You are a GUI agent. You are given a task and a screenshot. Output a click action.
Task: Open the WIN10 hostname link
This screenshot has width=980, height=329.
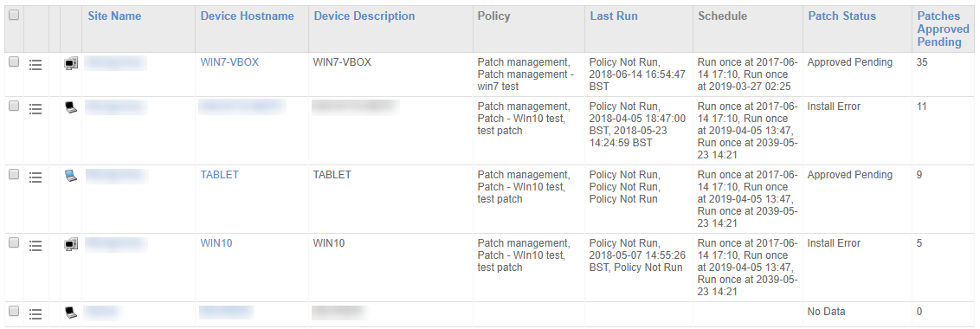216,243
